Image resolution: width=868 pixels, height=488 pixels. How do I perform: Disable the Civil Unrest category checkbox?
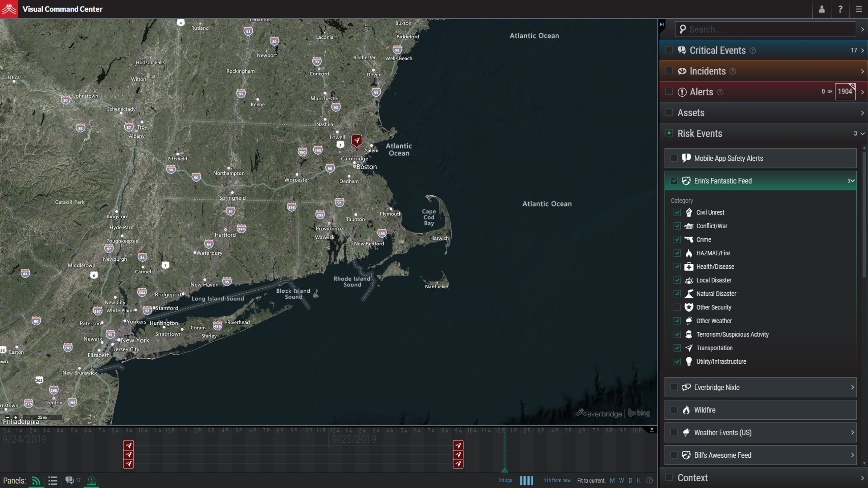coord(677,212)
